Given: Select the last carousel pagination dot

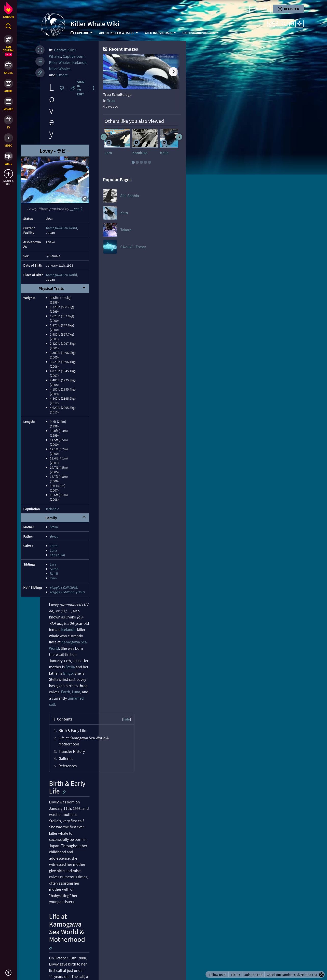Looking at the screenshot, I should click(149, 163).
